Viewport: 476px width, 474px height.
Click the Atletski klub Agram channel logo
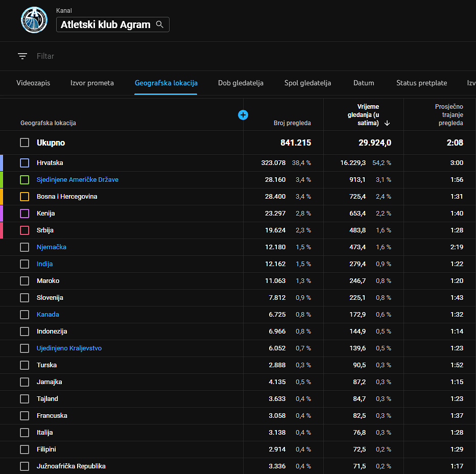[34, 20]
